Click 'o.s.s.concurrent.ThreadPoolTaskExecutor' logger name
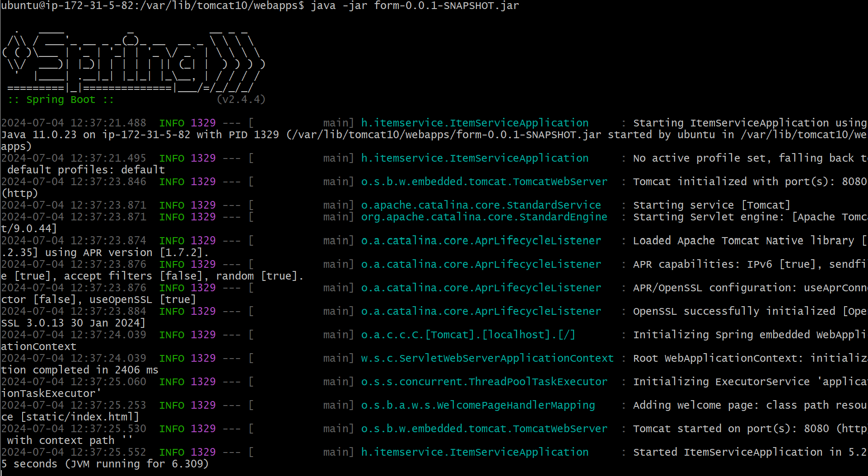Viewport: 868px width, 476px height. pos(484,382)
